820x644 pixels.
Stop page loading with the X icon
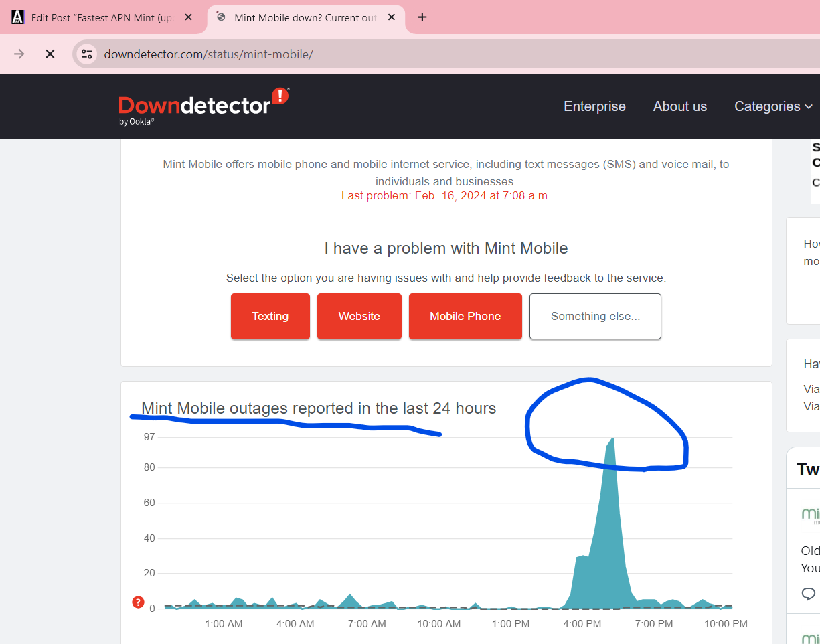[50, 54]
